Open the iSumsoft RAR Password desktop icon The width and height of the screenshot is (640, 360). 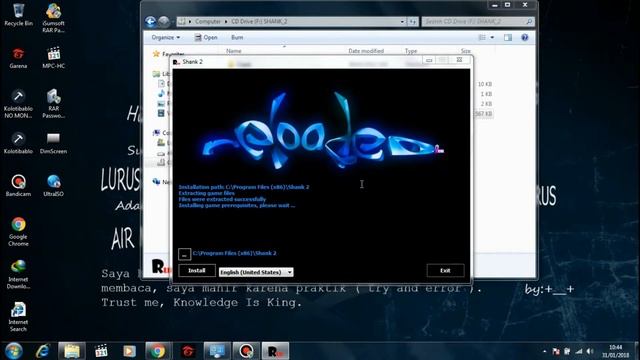tap(53, 18)
